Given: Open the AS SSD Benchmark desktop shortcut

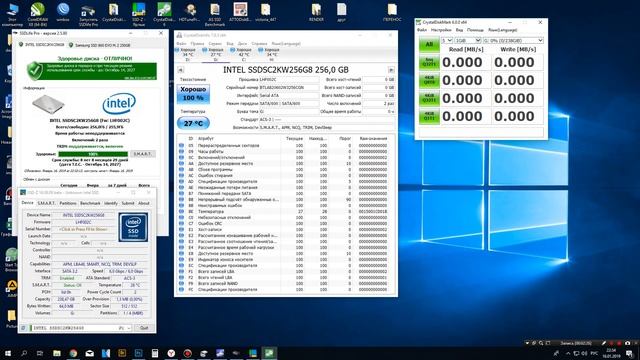Looking at the screenshot, I should click(x=215, y=14).
